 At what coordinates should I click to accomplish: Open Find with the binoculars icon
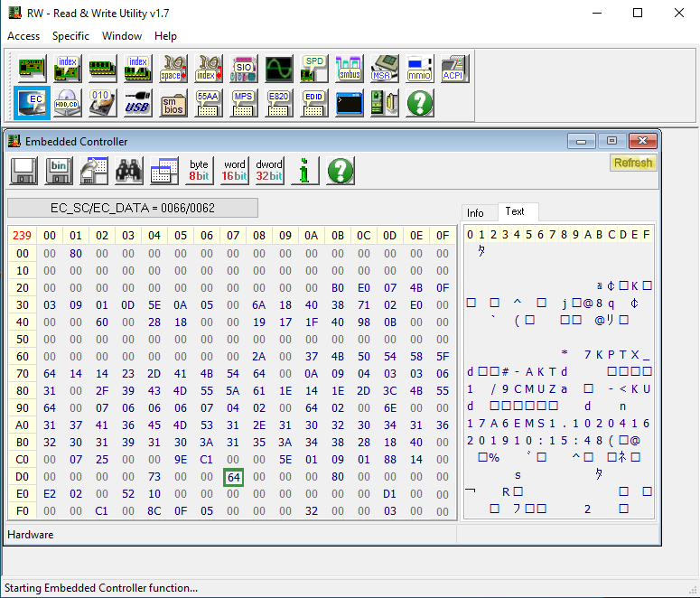129,171
